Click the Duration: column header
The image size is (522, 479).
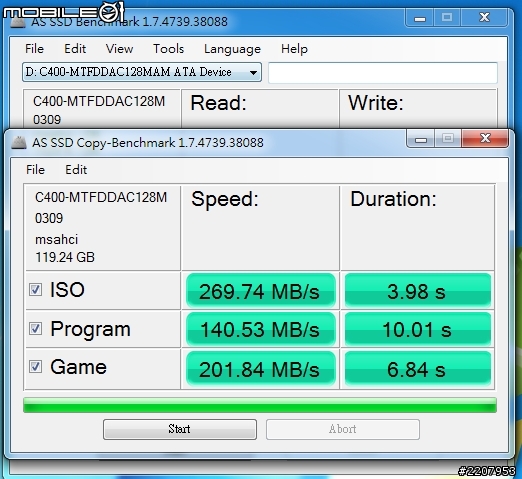click(x=393, y=199)
